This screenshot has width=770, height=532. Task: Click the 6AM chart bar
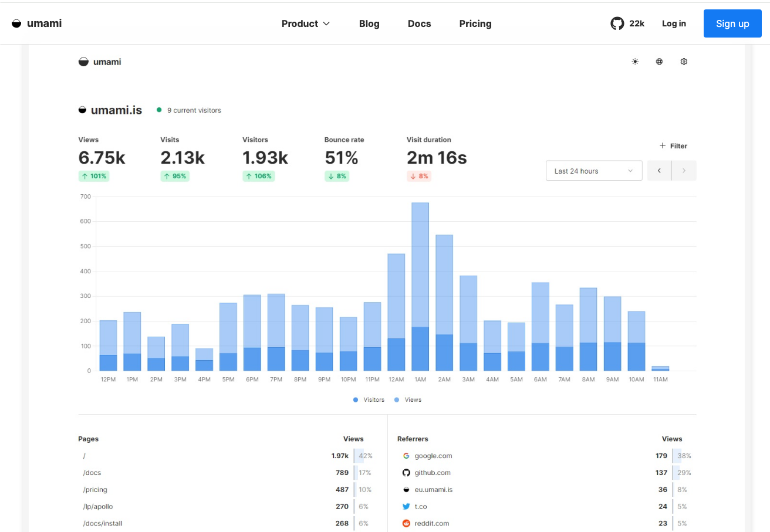click(x=541, y=327)
